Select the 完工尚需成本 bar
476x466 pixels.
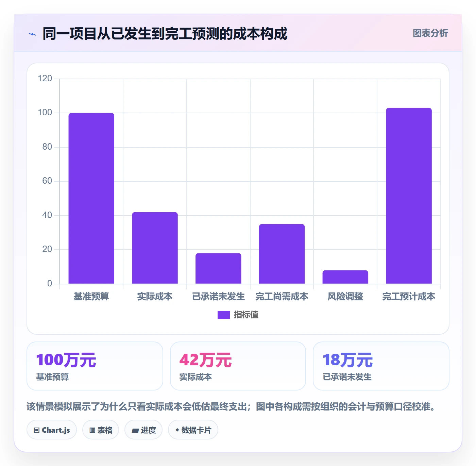pyautogui.click(x=282, y=254)
